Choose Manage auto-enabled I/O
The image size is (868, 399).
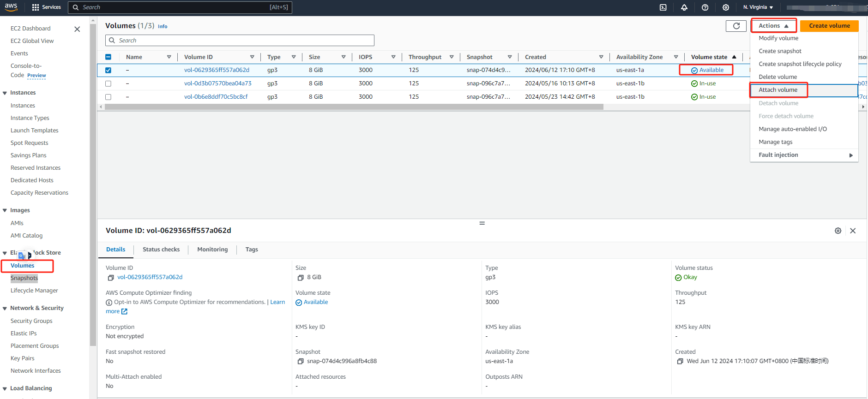pos(804,129)
